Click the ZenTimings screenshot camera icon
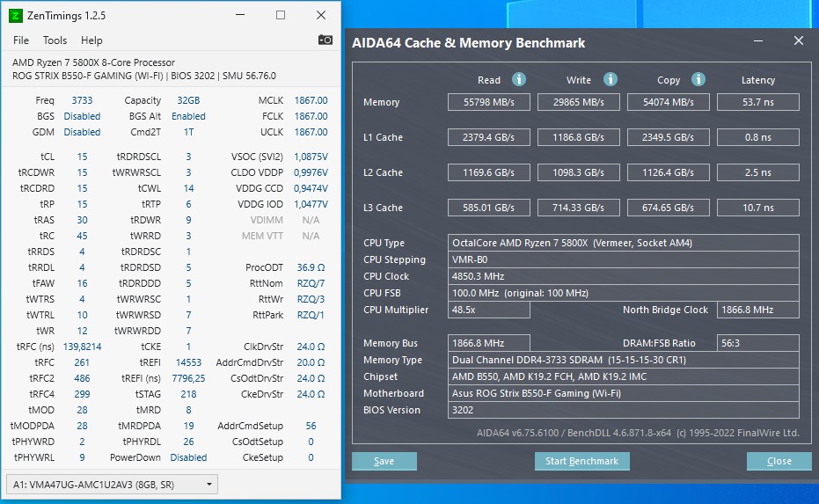Viewport: 819px width, 504px height. (x=325, y=40)
